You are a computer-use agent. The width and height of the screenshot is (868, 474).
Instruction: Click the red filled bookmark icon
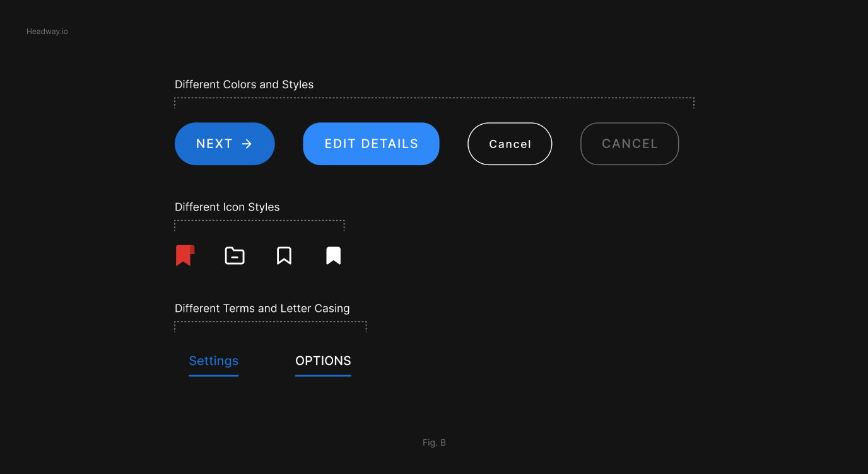(x=185, y=255)
